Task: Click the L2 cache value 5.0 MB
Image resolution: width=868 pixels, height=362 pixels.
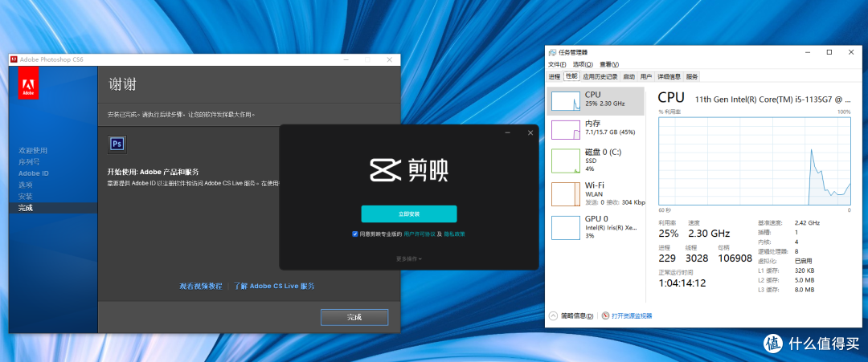Action: pos(805,280)
